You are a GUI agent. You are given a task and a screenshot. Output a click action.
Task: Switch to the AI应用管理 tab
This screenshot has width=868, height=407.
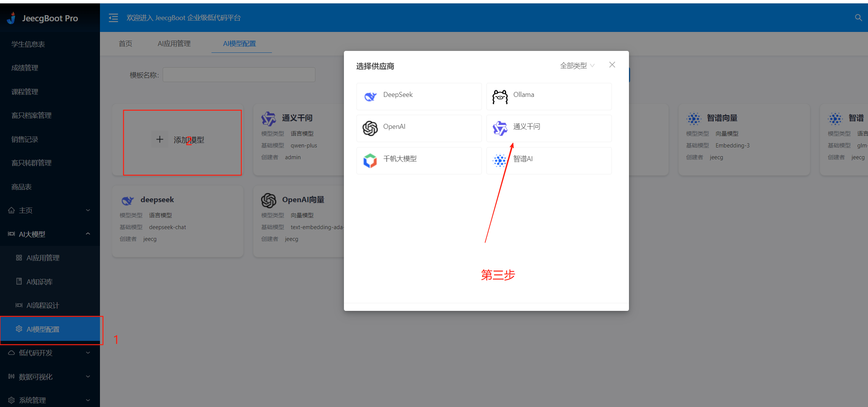(174, 44)
